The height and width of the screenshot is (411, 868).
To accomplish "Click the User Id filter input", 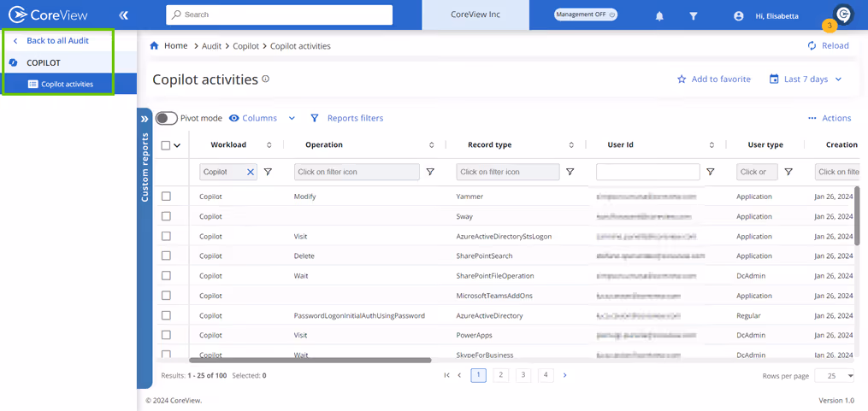I will 647,172.
